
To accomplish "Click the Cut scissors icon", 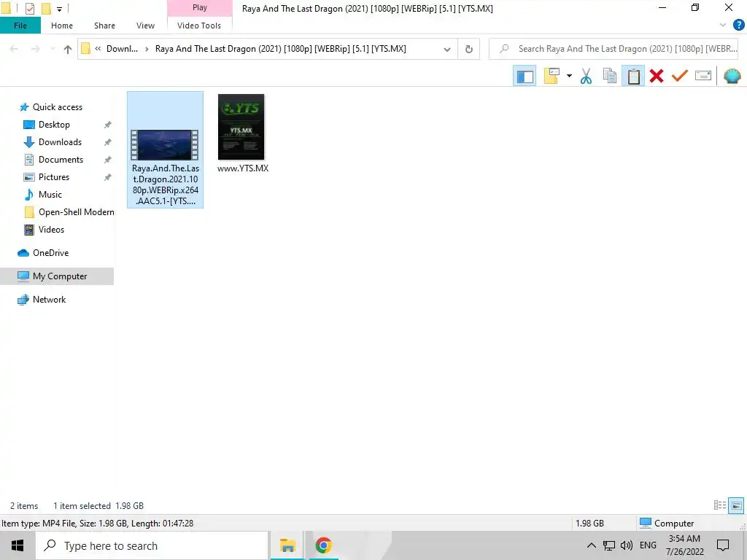I will pyautogui.click(x=586, y=76).
